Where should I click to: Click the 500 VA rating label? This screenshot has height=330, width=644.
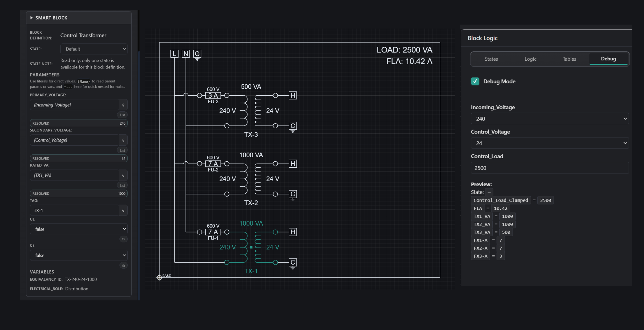pyautogui.click(x=251, y=87)
